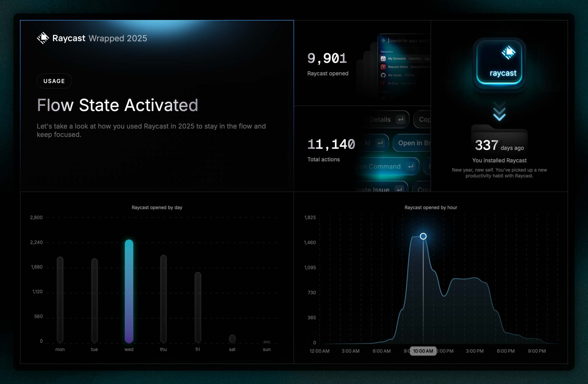This screenshot has height=384, width=588.
Task: Select the mon bar in daily chart
Action: [x=60, y=299]
